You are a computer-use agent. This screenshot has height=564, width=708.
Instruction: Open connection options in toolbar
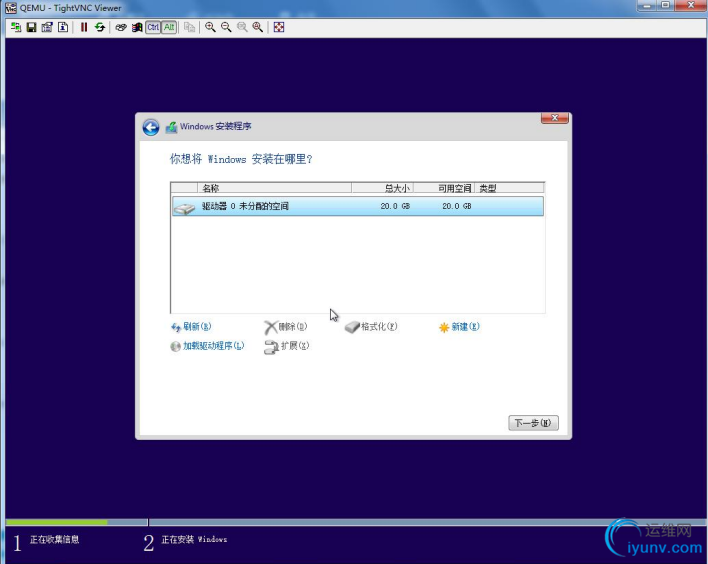click(47, 27)
